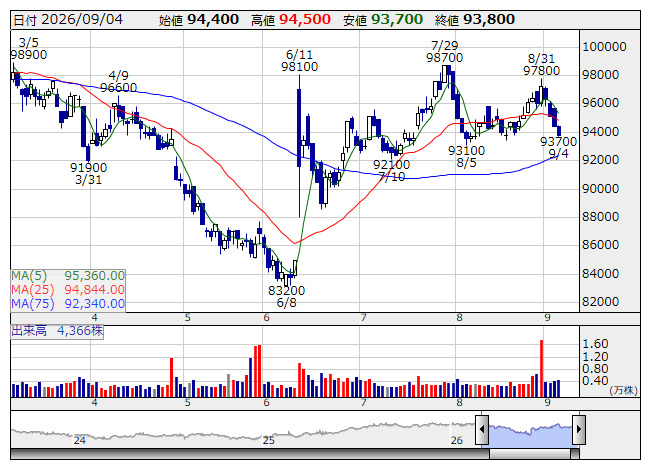653x470 pixels.
Task: Click the 7/29 98700 peak annotation
Action: (x=444, y=52)
